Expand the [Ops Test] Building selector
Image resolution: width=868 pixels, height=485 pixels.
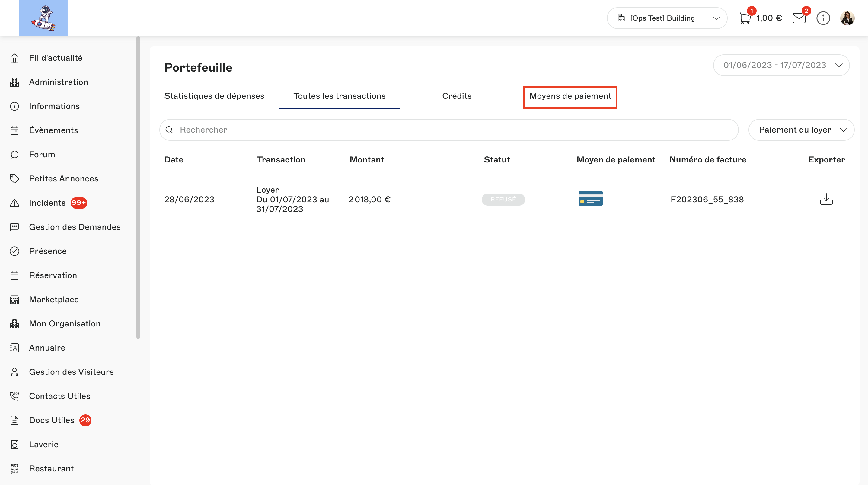pos(667,18)
